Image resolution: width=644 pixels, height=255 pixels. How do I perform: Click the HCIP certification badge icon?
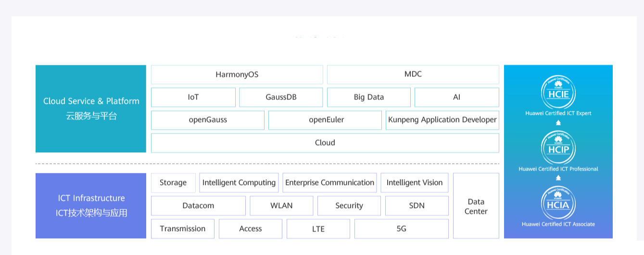click(x=558, y=148)
